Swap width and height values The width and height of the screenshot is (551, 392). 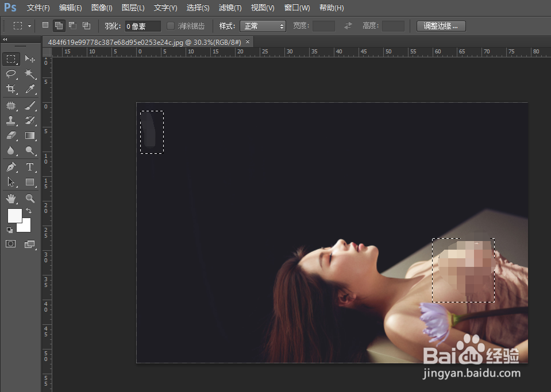[348, 26]
